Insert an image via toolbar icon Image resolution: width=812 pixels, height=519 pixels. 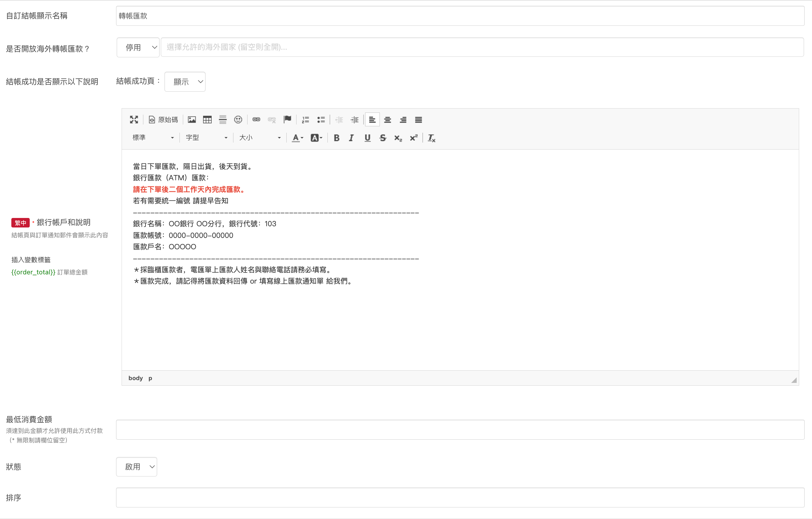coord(192,120)
